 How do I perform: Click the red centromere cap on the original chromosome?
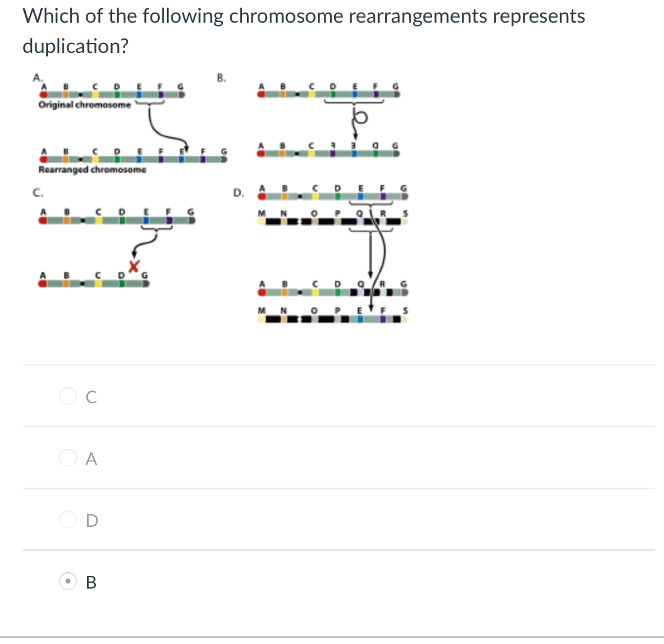tap(43, 93)
